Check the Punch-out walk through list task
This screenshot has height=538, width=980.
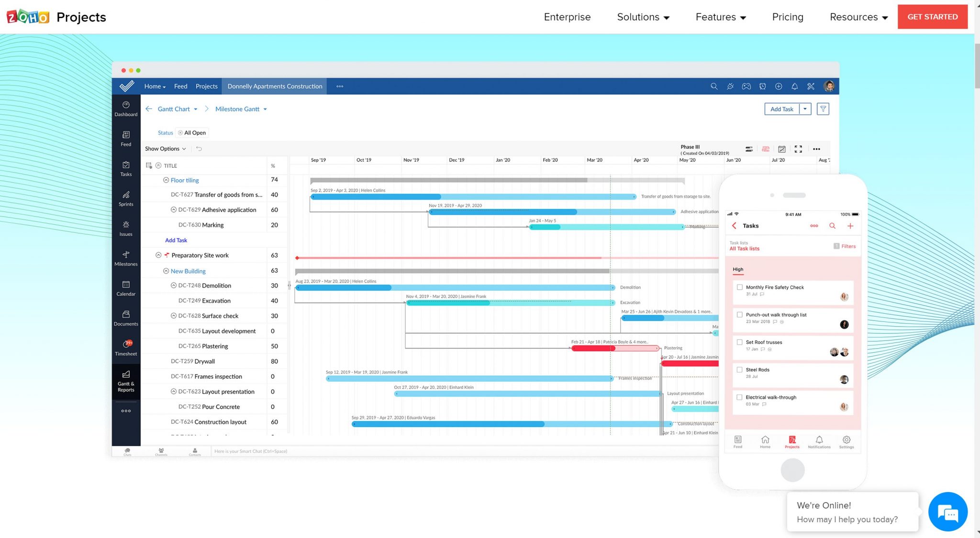click(740, 315)
